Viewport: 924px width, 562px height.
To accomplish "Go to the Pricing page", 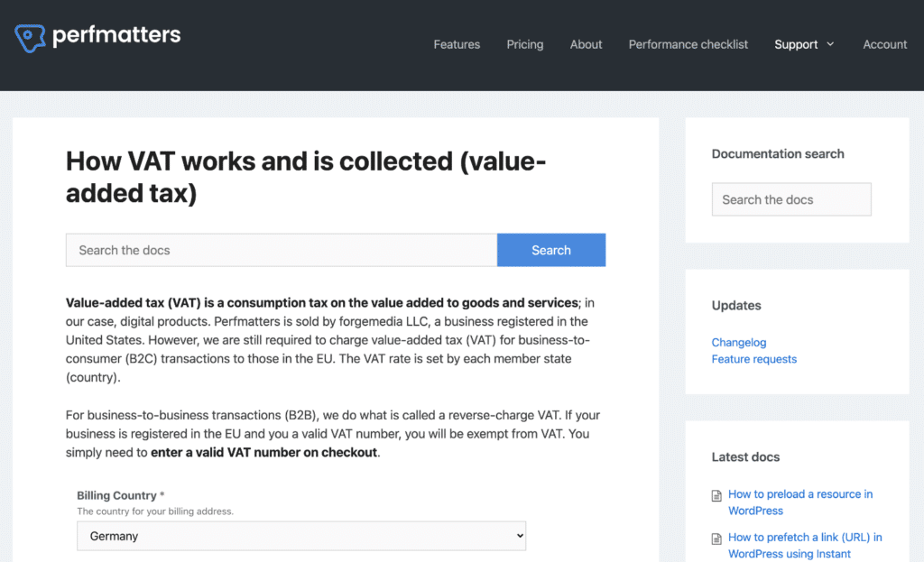I will click(525, 44).
